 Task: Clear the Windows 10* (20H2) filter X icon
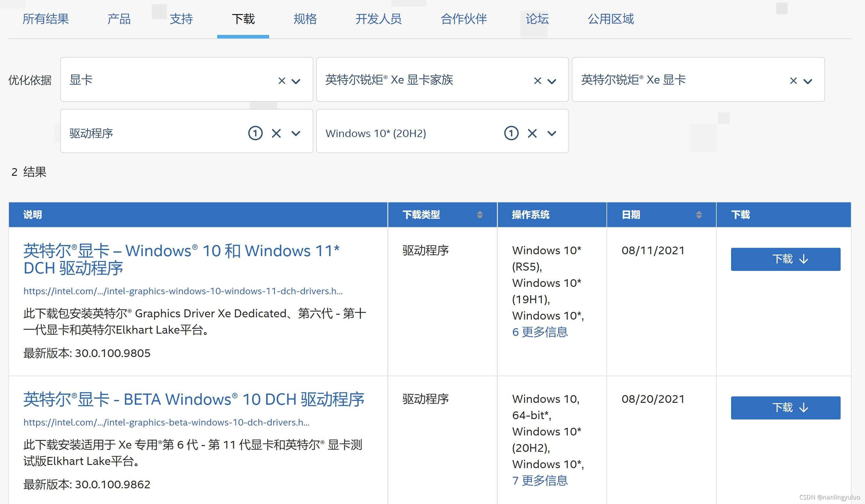point(532,133)
